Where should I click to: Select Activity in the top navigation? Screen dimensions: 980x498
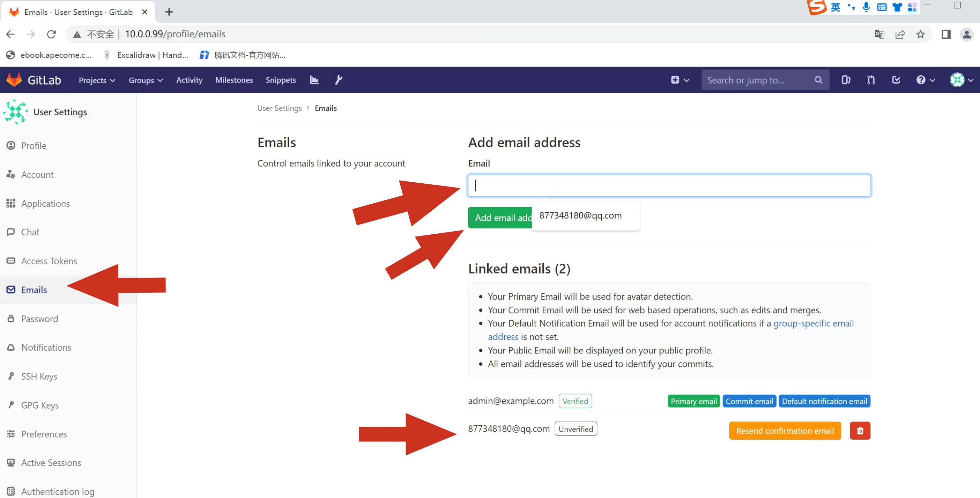(189, 80)
